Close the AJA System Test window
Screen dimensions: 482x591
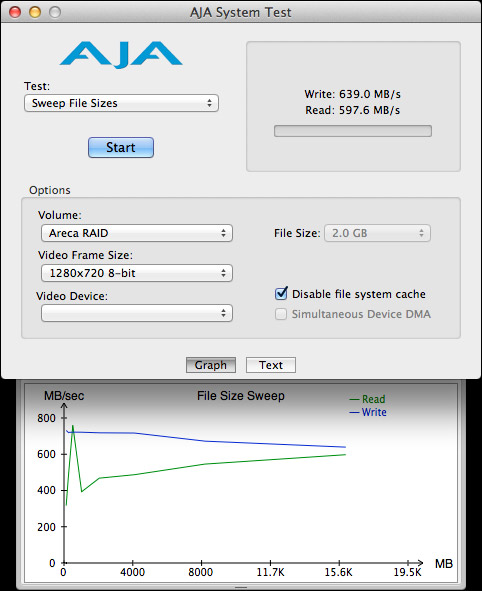coord(15,12)
